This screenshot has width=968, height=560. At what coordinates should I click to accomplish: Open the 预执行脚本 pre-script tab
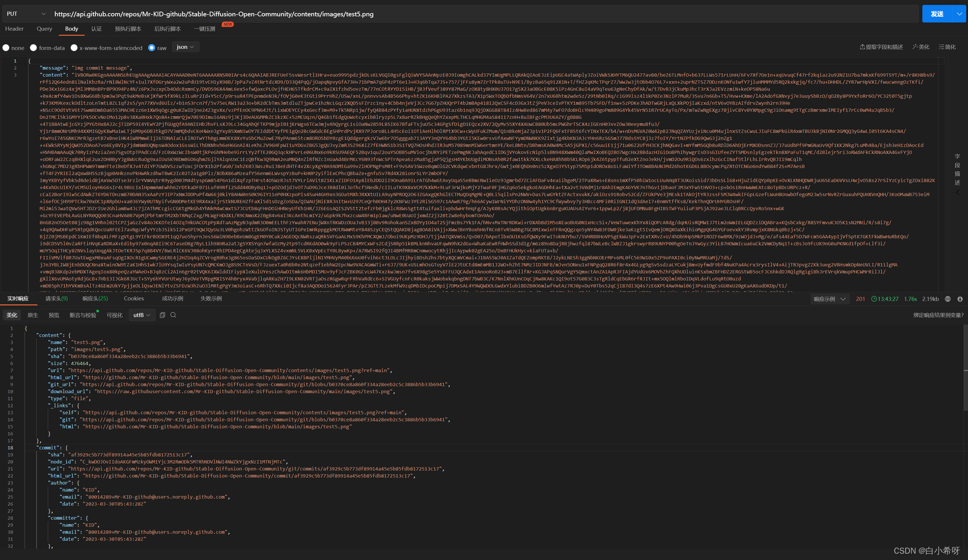(128, 29)
